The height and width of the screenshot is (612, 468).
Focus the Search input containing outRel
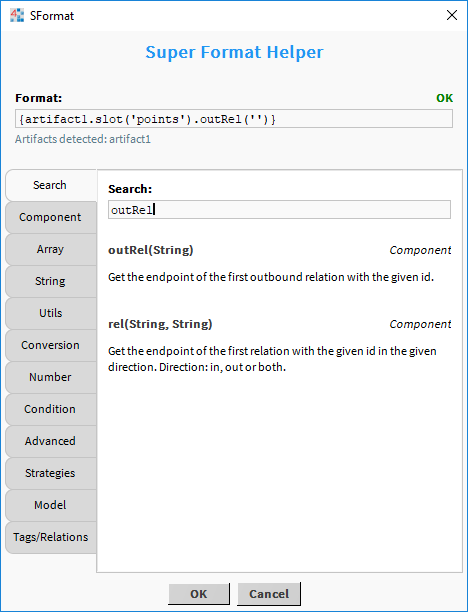click(279, 210)
